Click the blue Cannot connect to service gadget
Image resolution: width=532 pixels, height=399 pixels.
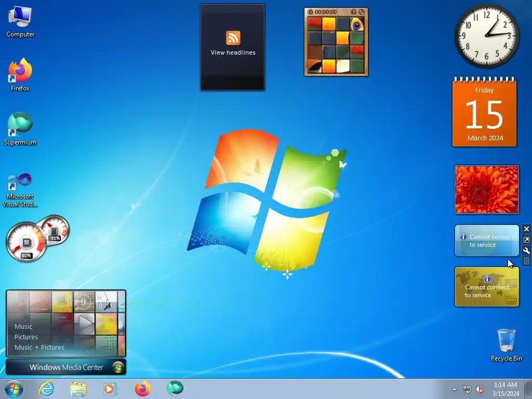[487, 241]
